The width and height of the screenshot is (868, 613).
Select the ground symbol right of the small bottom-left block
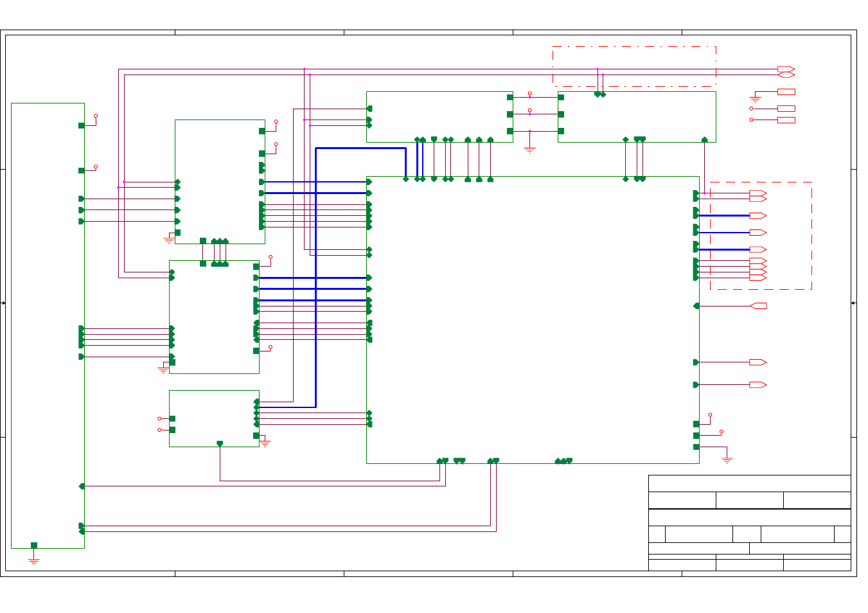265,443
